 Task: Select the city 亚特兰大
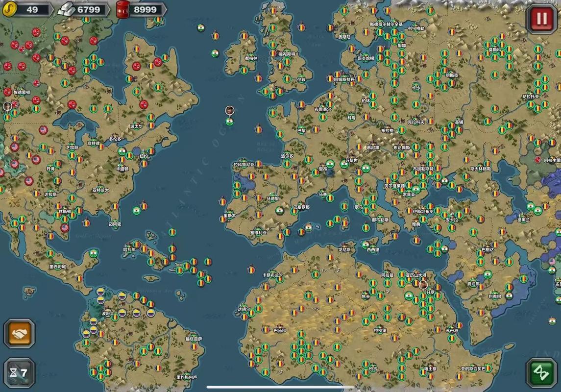100,190
